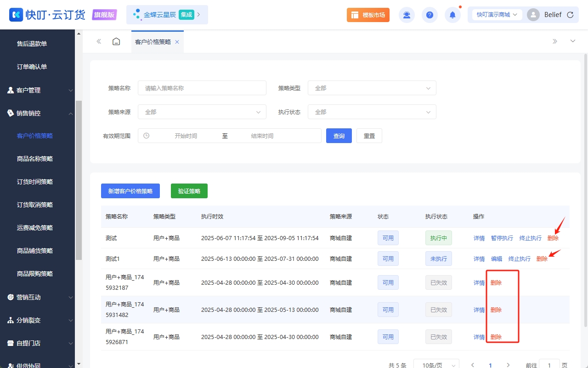Open 详情 for the 测试 row
This screenshot has width=588, height=368.
pyautogui.click(x=479, y=238)
